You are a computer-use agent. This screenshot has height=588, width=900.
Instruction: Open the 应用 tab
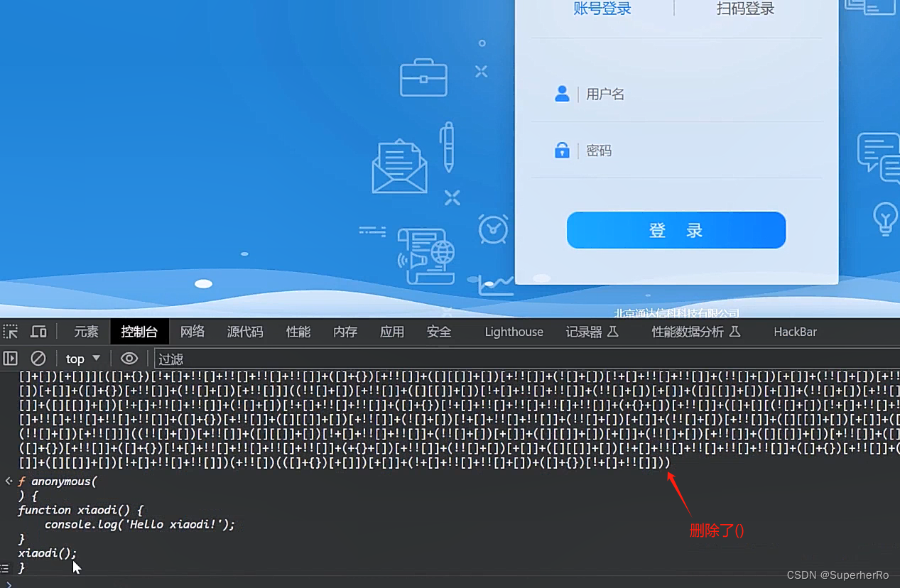392,332
